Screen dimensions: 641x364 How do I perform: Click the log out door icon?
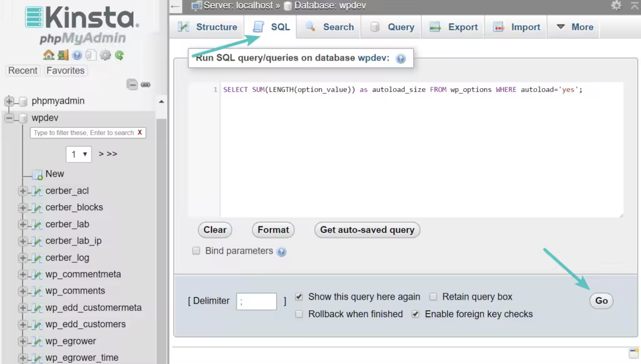click(63, 55)
